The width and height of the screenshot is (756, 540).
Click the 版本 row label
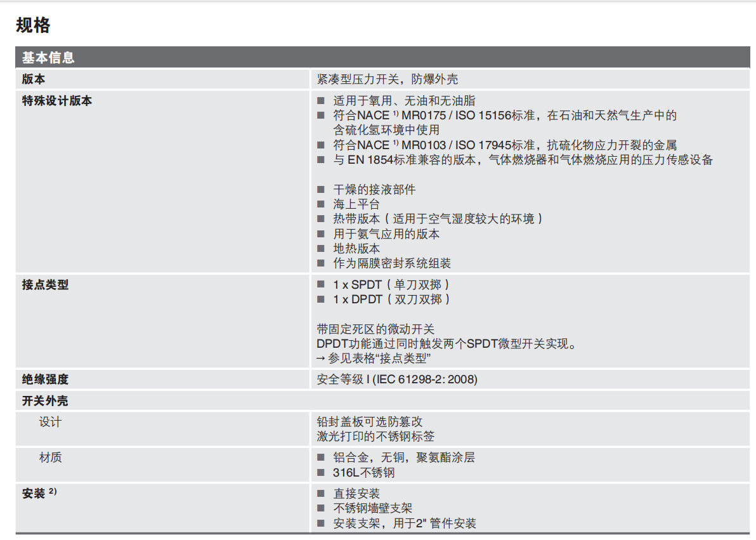(x=34, y=79)
